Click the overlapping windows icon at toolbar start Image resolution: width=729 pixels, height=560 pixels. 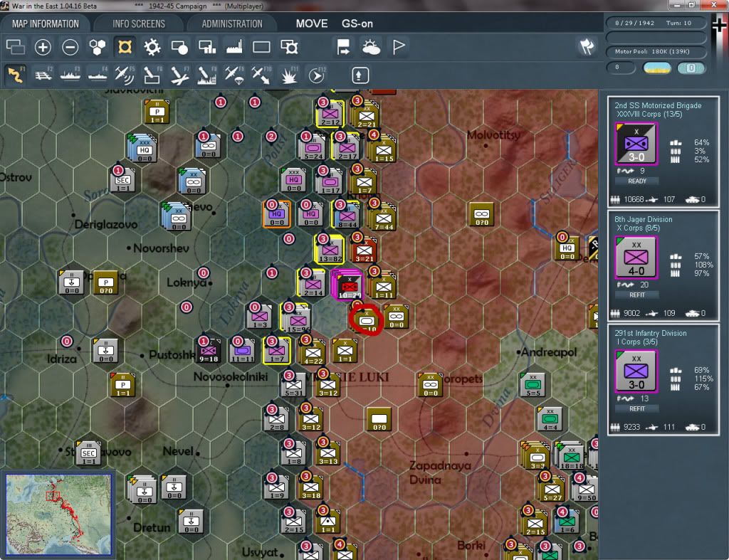(16, 47)
